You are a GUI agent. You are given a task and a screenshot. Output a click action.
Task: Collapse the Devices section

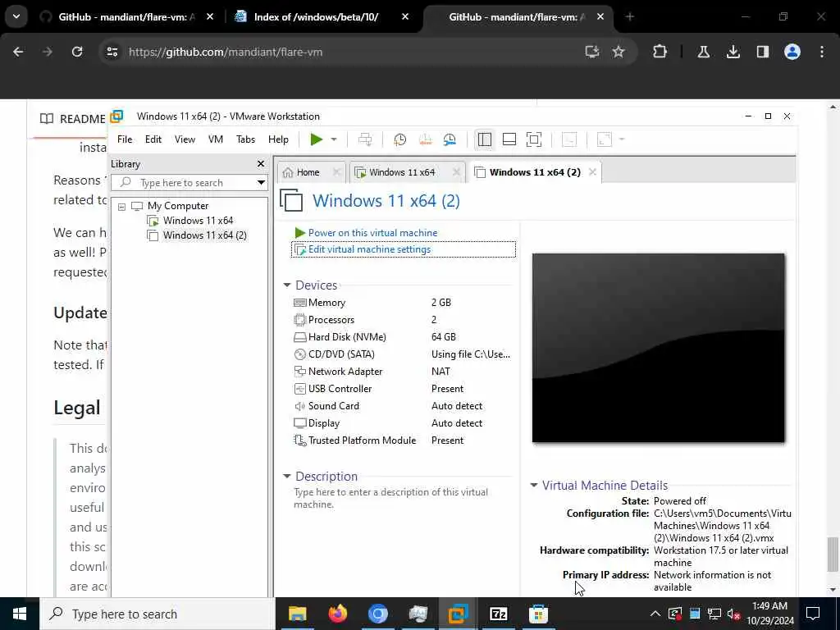pyautogui.click(x=286, y=285)
